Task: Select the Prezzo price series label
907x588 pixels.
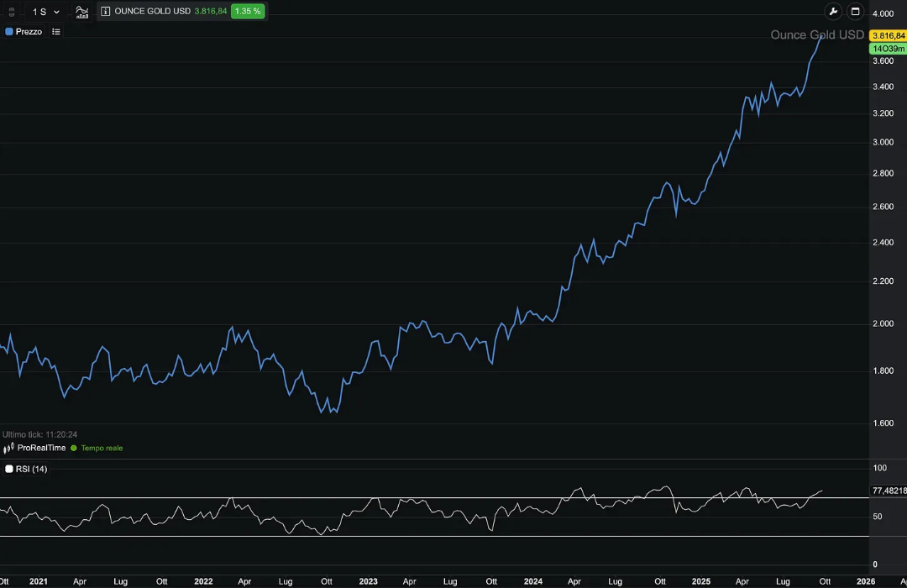Action: click(x=29, y=32)
